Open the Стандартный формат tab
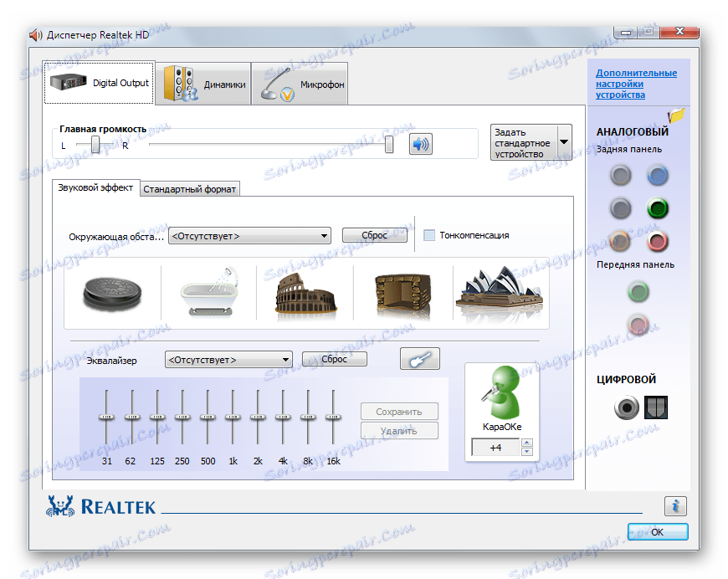728x579 pixels. (x=189, y=189)
